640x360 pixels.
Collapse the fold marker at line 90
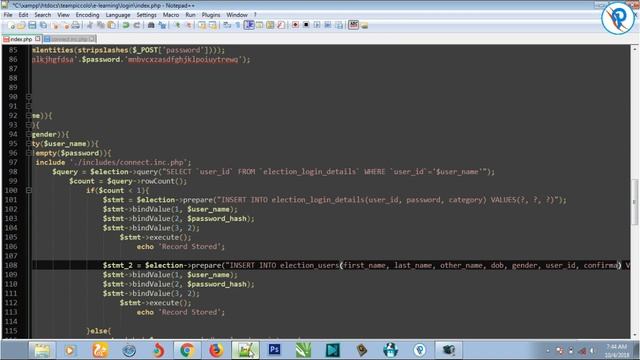[28, 97]
